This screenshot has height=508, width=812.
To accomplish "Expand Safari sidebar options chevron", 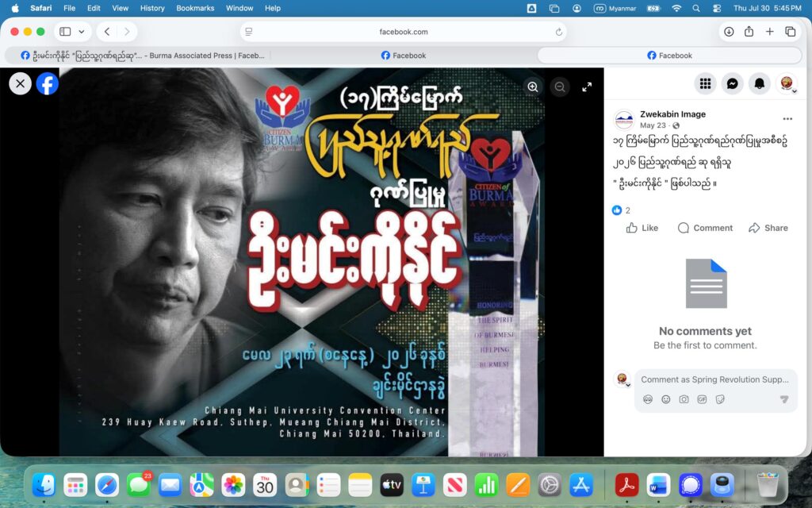I will [82, 32].
